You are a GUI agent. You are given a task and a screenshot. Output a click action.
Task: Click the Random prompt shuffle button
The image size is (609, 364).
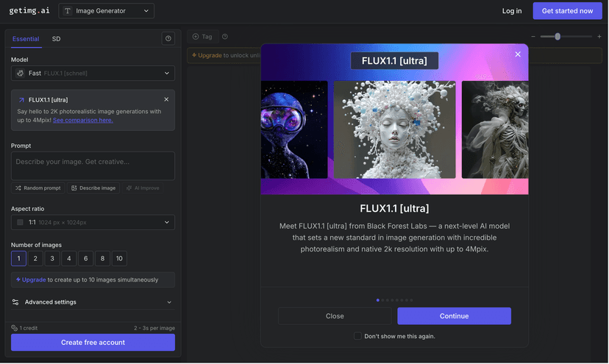[x=38, y=188]
